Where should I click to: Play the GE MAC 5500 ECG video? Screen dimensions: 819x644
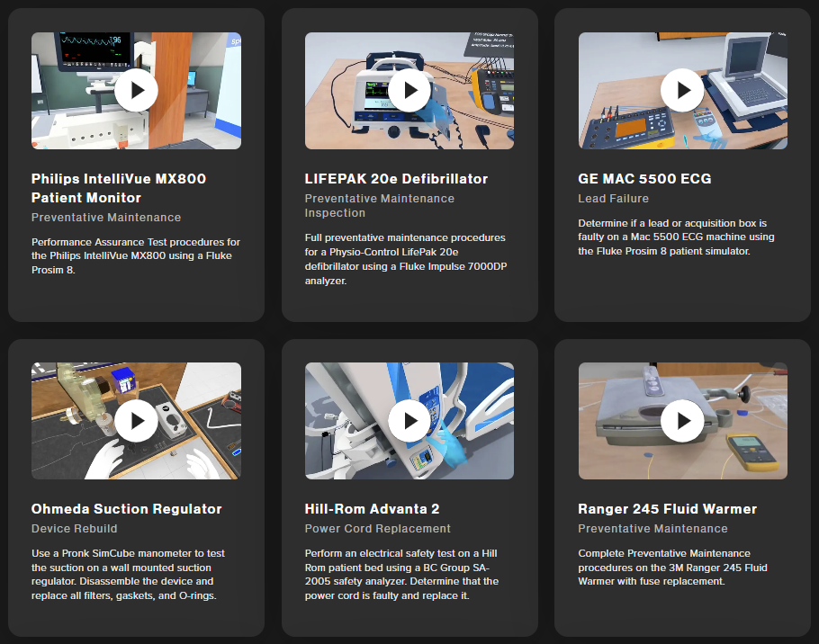[x=683, y=90]
